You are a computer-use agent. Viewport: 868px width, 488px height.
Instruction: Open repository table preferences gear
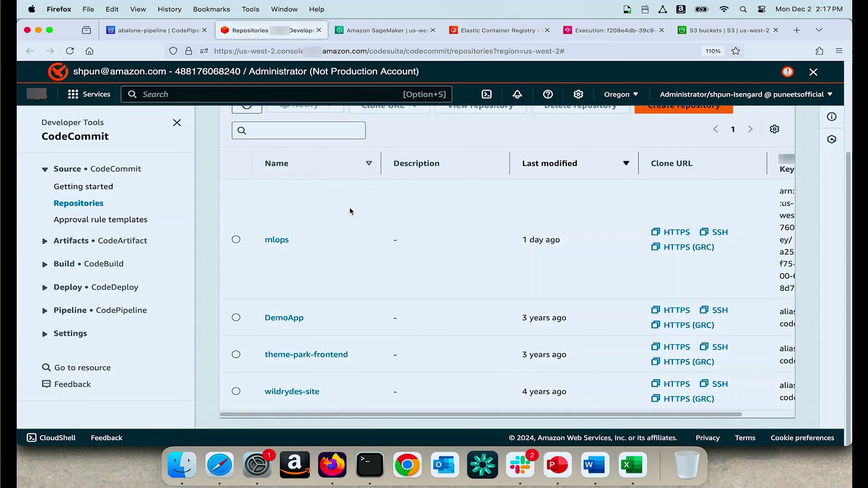774,129
